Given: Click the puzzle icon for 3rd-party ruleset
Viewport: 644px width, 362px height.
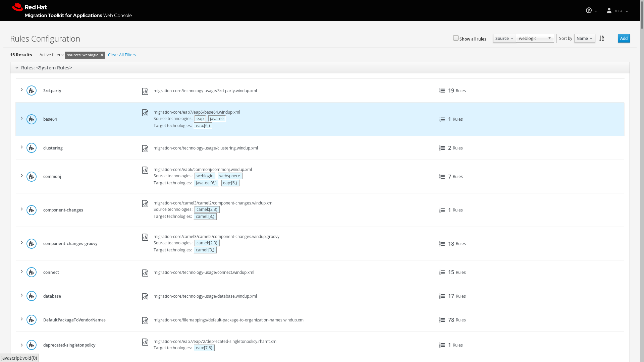Looking at the screenshot, I should click(32, 91).
